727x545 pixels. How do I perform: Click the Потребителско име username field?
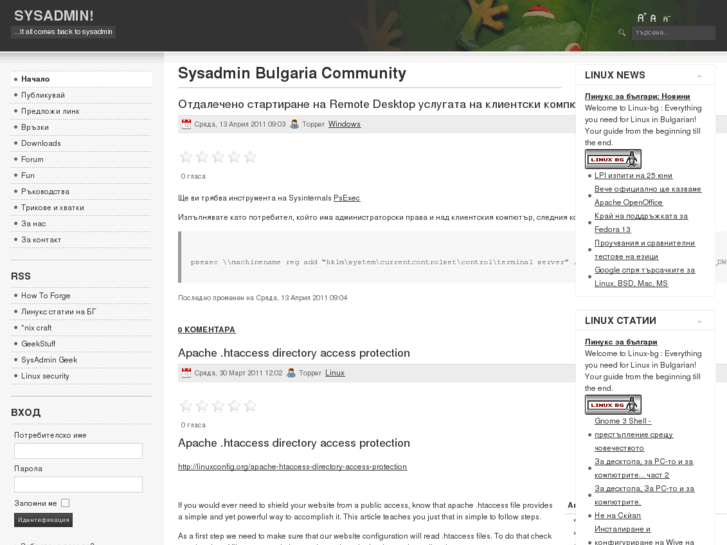point(78,451)
